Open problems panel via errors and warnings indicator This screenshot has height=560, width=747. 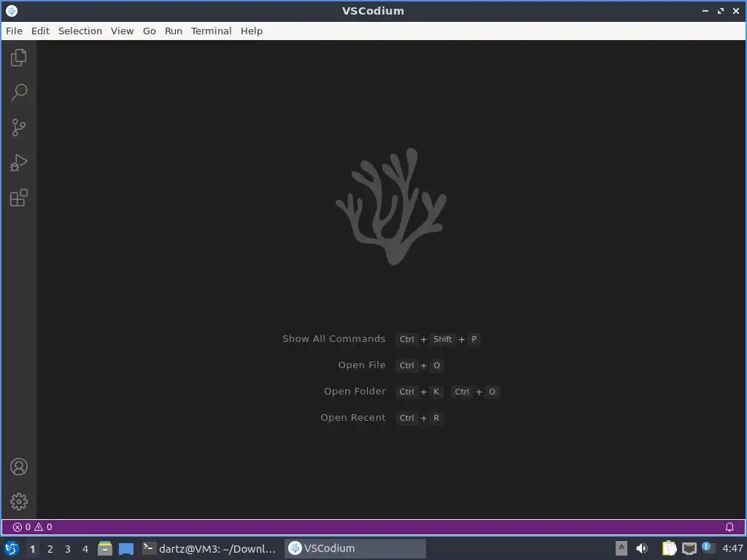pos(32,527)
